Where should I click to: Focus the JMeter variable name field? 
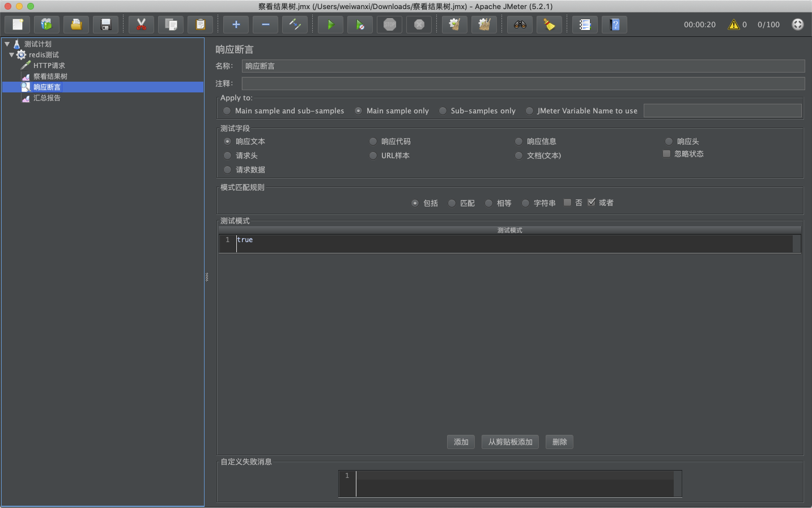pyautogui.click(x=723, y=111)
